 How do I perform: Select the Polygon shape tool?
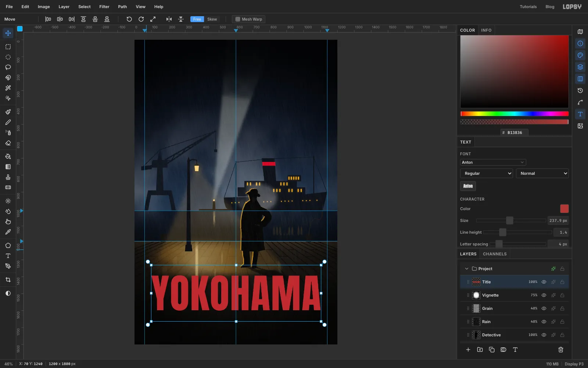(x=8, y=245)
